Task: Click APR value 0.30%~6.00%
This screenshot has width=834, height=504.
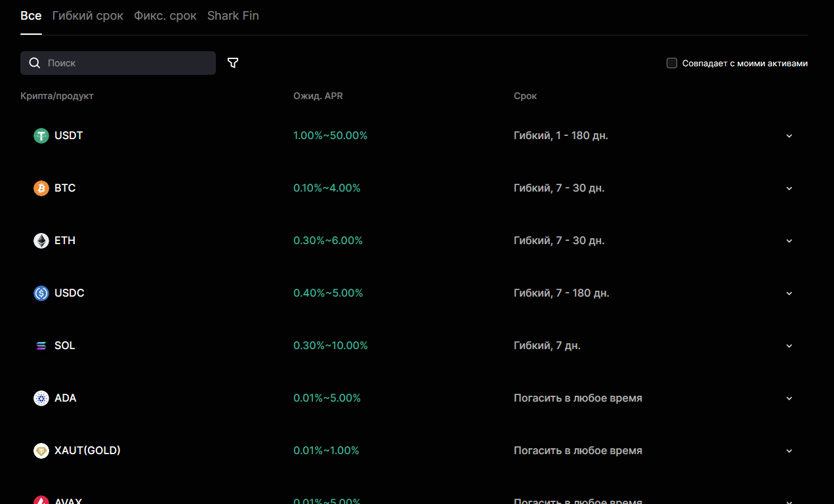Action: (328, 241)
